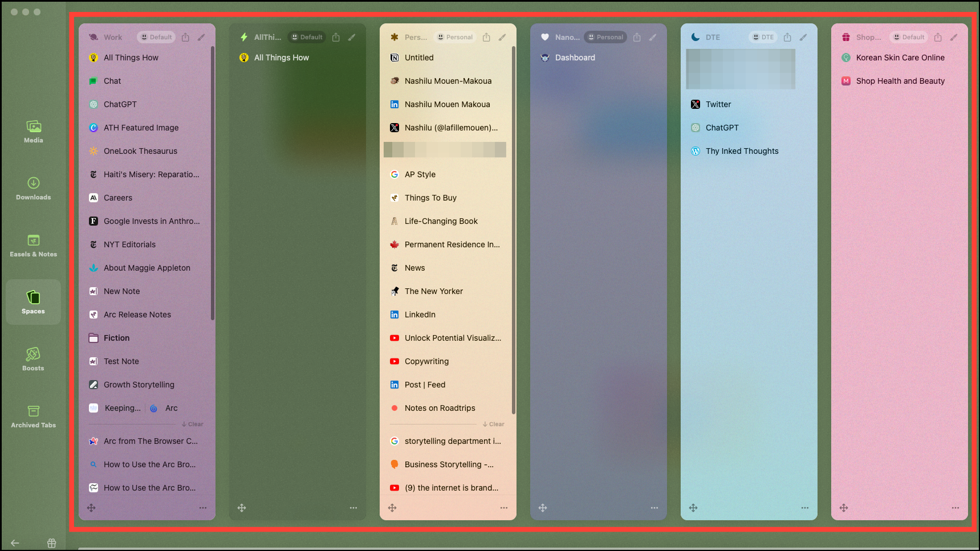Open the more options menu on AllThings space
The image size is (980, 551).
pos(353,508)
